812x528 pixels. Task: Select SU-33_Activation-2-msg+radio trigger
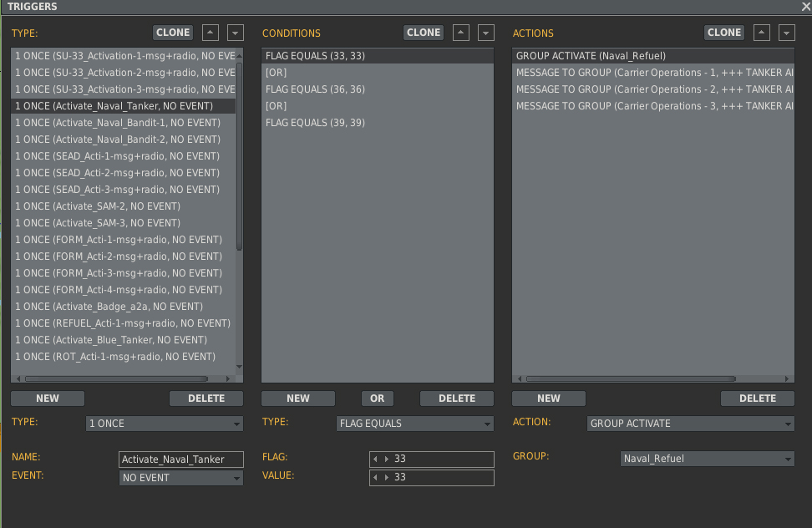pyautogui.click(x=124, y=73)
